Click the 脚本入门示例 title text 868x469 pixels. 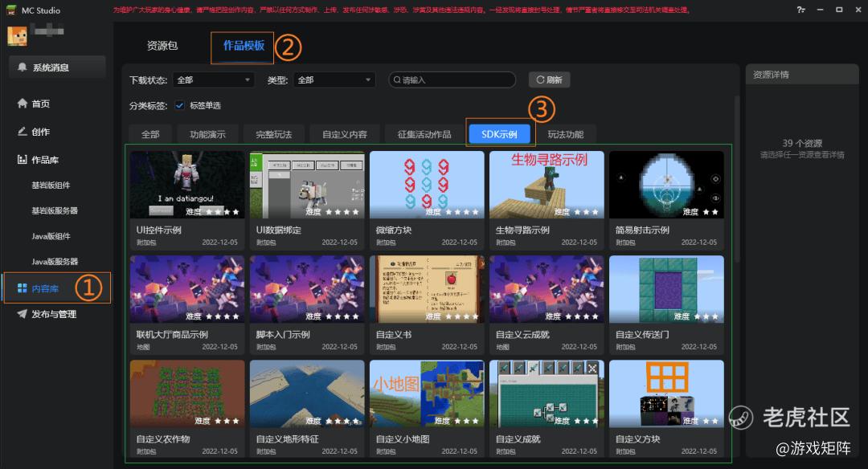[x=283, y=334]
